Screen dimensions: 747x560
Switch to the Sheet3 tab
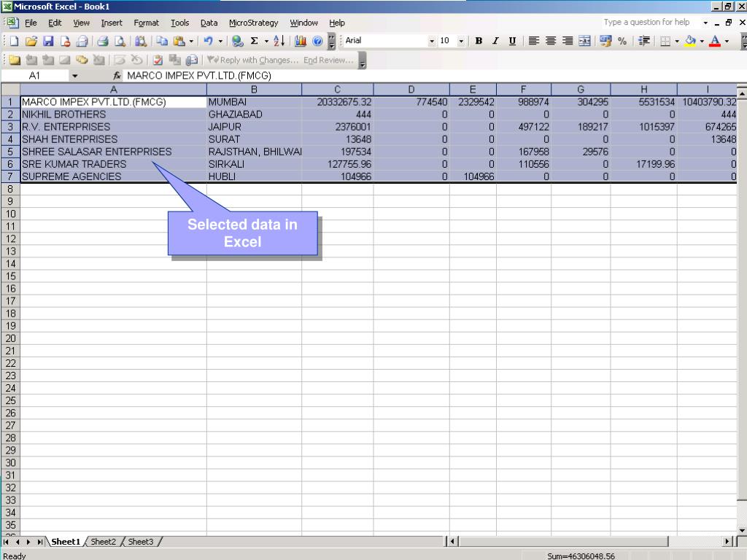click(141, 542)
